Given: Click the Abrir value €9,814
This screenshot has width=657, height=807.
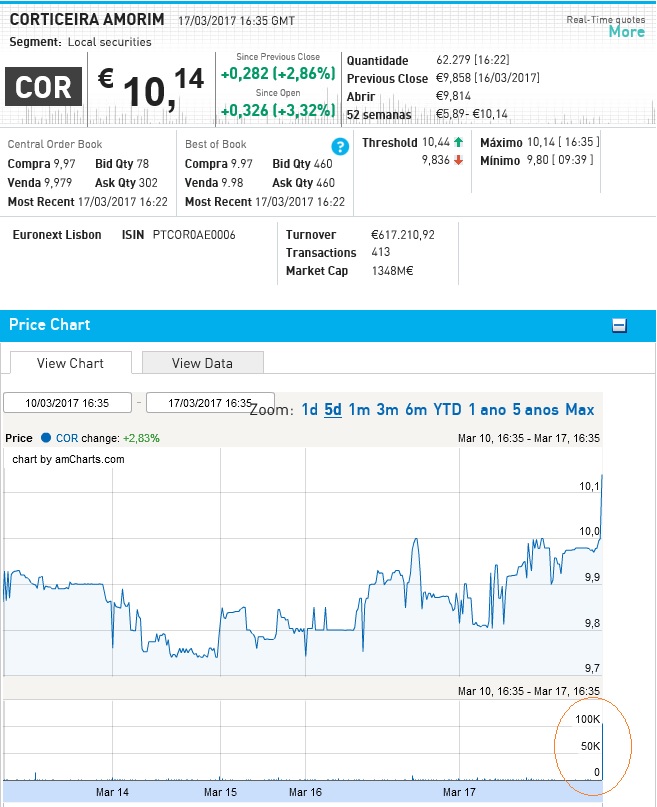Looking at the screenshot, I should coord(453,96).
